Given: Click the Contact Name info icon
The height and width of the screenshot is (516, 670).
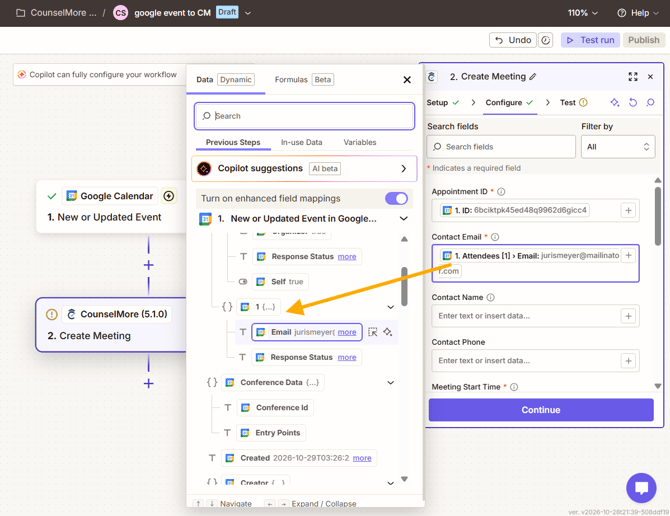Looking at the screenshot, I should [491, 297].
